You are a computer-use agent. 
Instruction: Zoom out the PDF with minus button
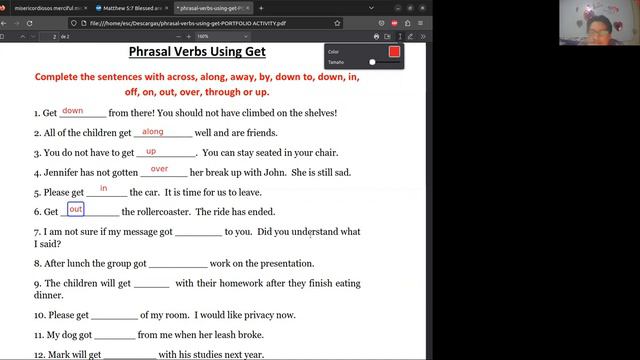point(178,36)
